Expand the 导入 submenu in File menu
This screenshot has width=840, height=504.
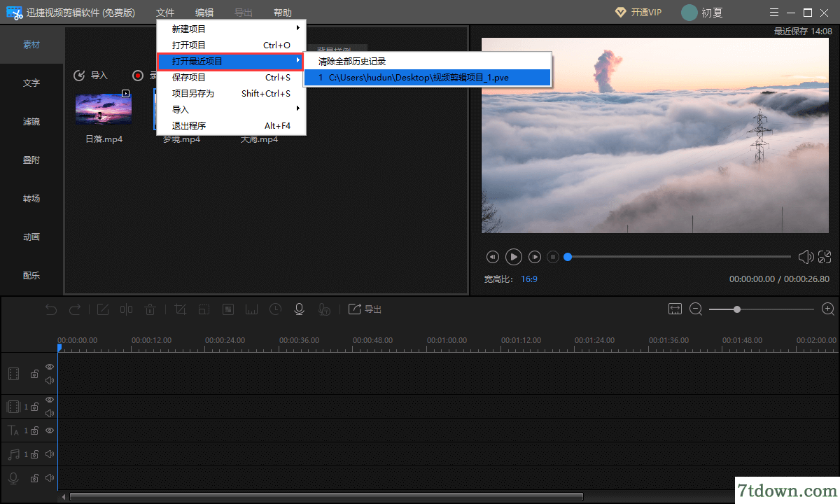click(231, 109)
